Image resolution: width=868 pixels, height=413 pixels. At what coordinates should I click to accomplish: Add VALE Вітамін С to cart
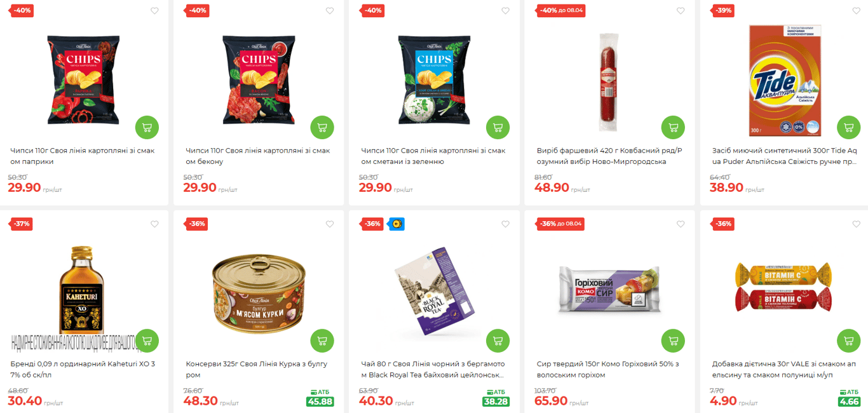[848, 341]
